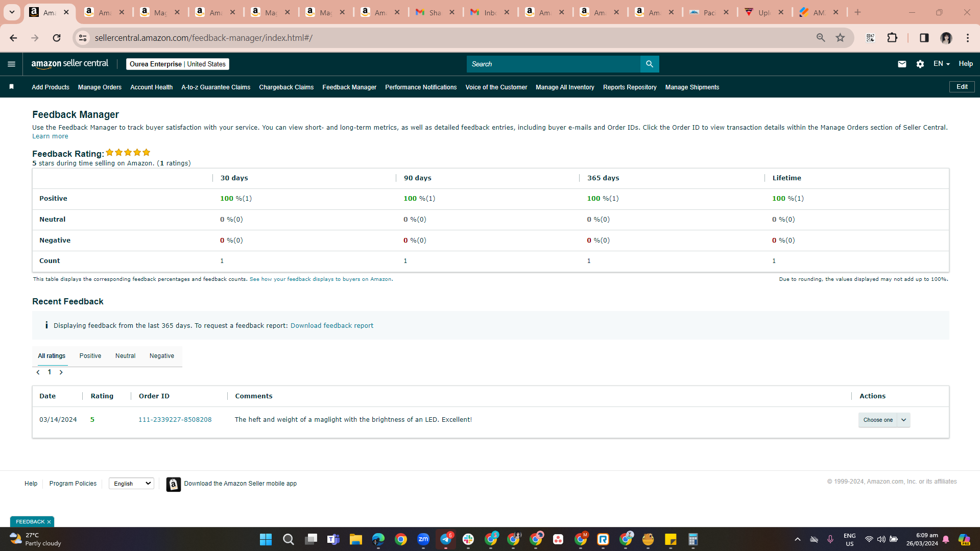Open the Help link in header
The width and height of the screenshot is (980, 551).
tap(966, 64)
